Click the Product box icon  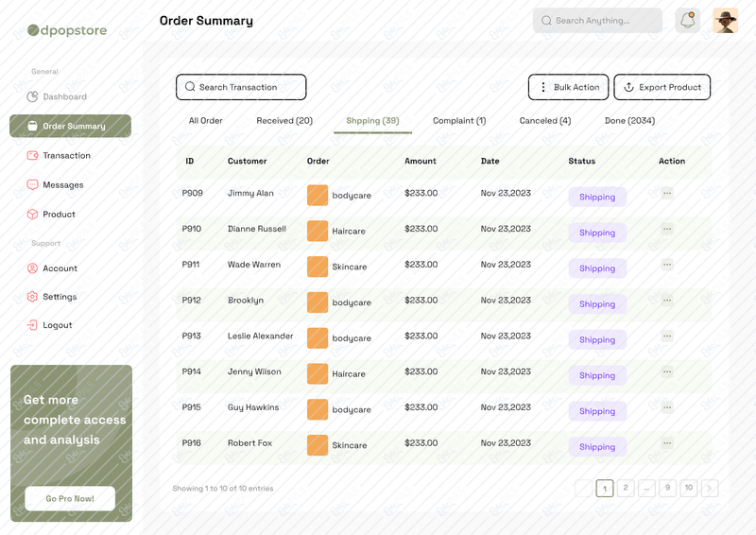pos(32,215)
